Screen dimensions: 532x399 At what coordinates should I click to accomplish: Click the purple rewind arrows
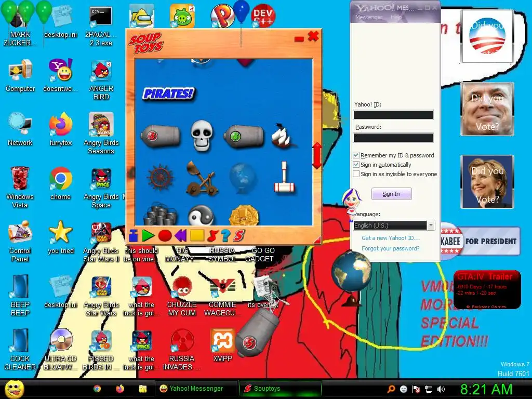coord(181,235)
